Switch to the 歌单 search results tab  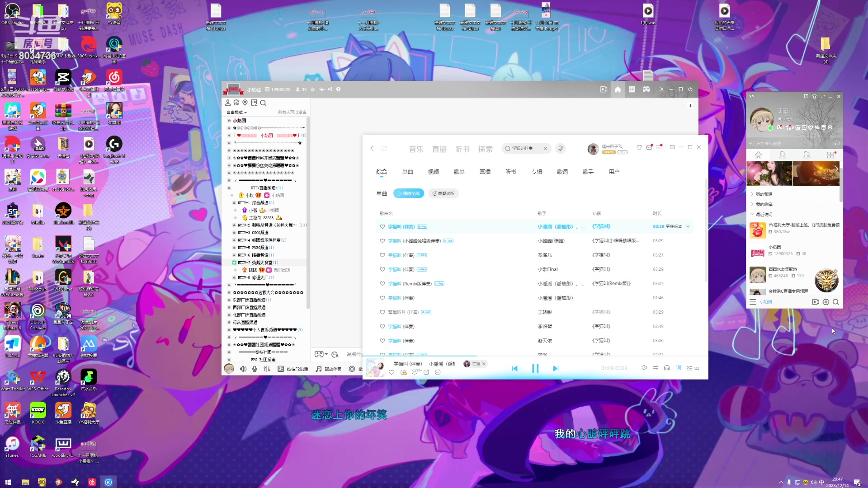(459, 172)
